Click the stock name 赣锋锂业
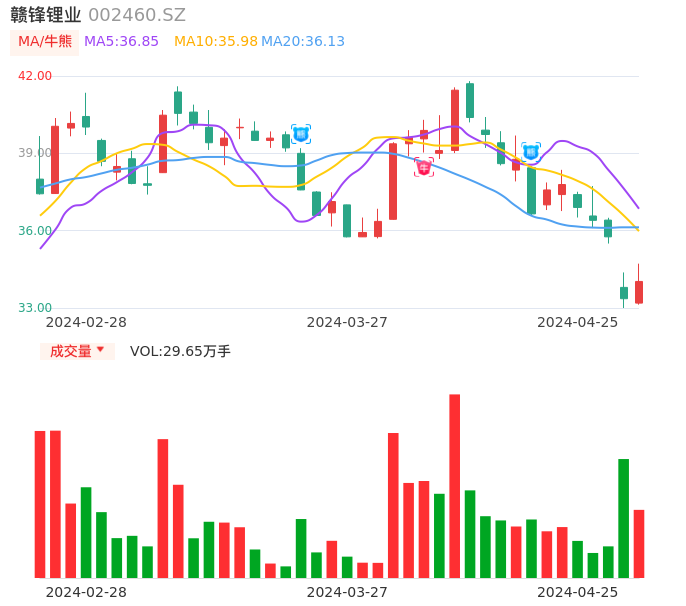Viewport: 686px width, 606px height. tap(46, 15)
